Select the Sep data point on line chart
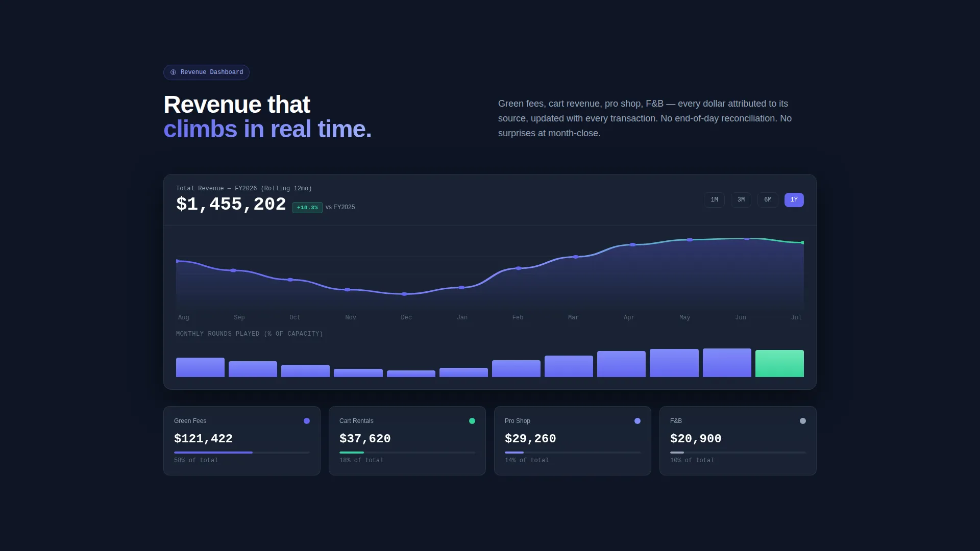Image resolution: width=980 pixels, height=551 pixels. click(233, 270)
